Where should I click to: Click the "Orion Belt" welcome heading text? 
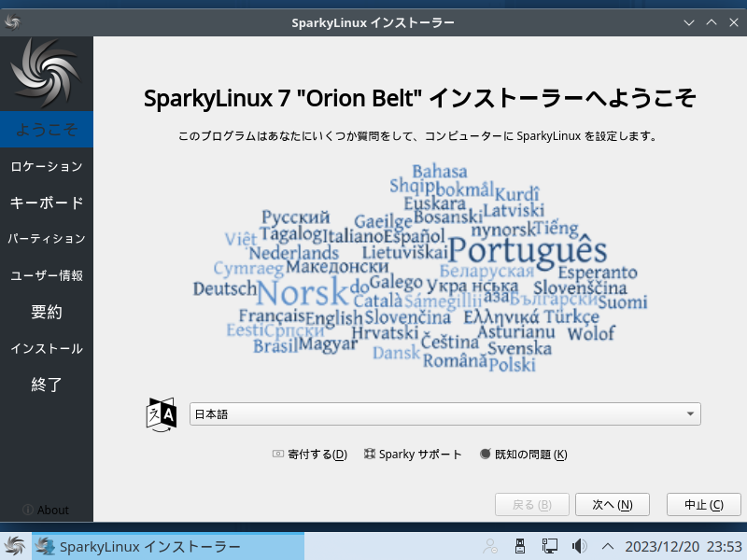[419, 98]
